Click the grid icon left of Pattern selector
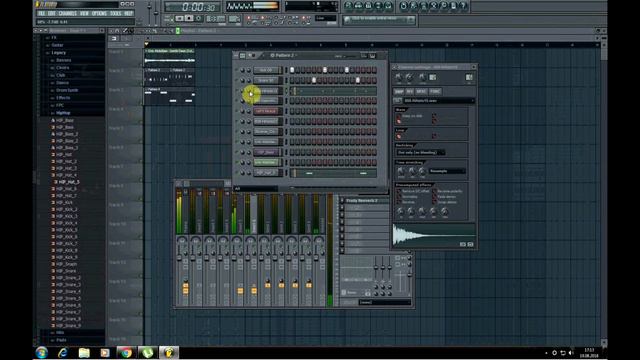 (242, 55)
